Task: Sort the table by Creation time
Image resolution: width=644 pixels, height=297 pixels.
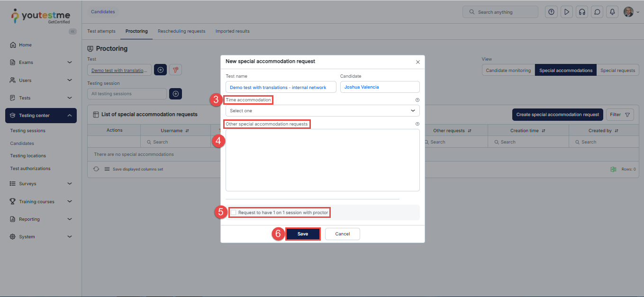Action: coord(543,131)
